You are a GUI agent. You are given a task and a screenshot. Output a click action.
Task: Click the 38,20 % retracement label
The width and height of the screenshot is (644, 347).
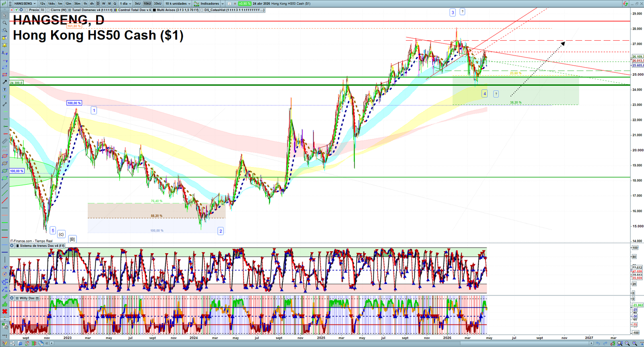(x=516, y=103)
